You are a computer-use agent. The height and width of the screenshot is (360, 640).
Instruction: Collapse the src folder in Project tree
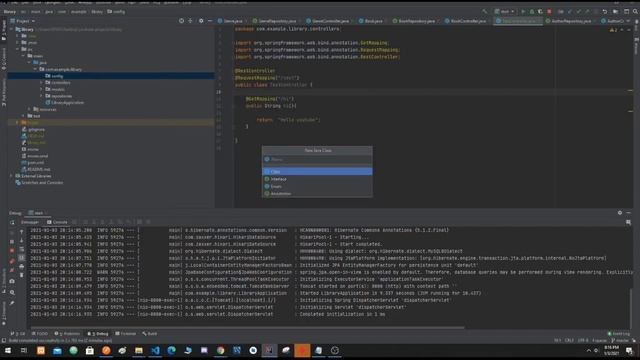(x=18, y=49)
